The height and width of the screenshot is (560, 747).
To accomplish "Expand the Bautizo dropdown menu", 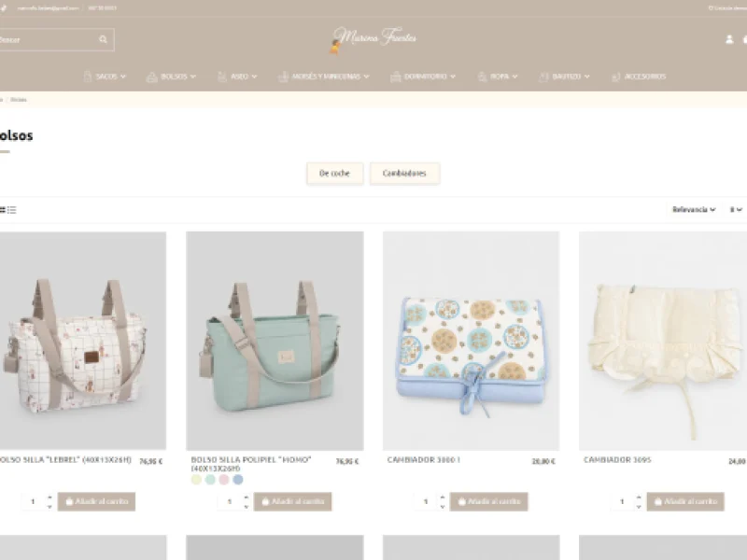I will click(587, 77).
